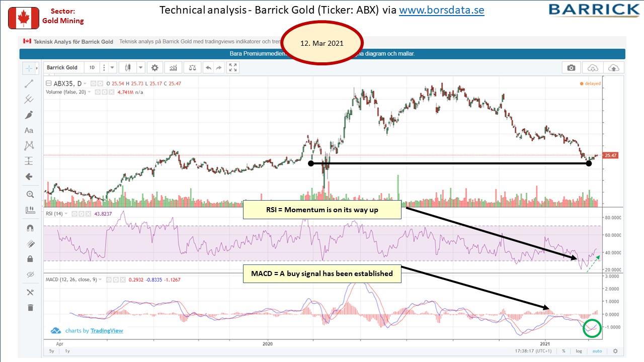Toggle auto scale on price axis
The height and width of the screenshot is (362, 644).
coord(597,351)
